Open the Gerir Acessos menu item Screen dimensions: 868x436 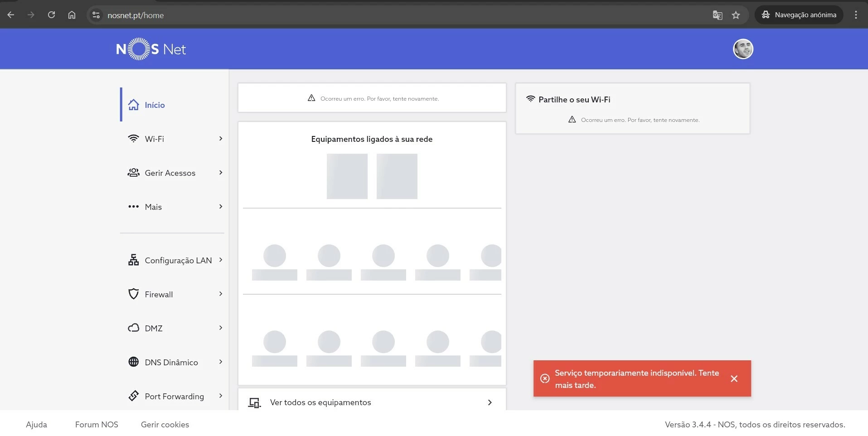pos(172,173)
